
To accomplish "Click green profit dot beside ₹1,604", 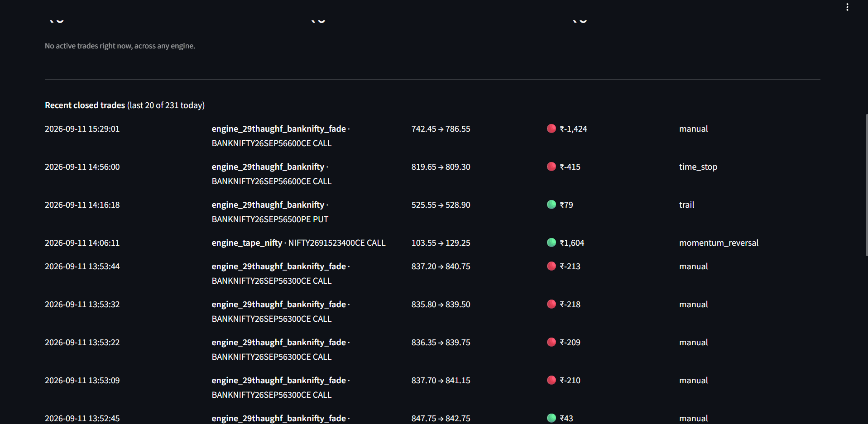I will point(551,243).
